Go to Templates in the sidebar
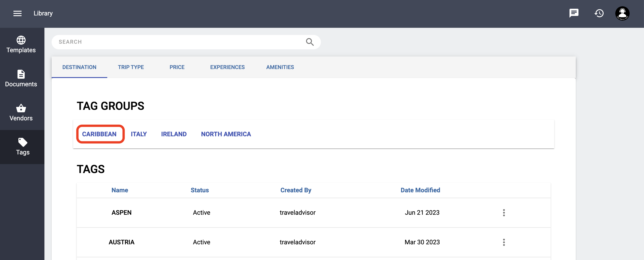644x260 pixels. click(21, 45)
